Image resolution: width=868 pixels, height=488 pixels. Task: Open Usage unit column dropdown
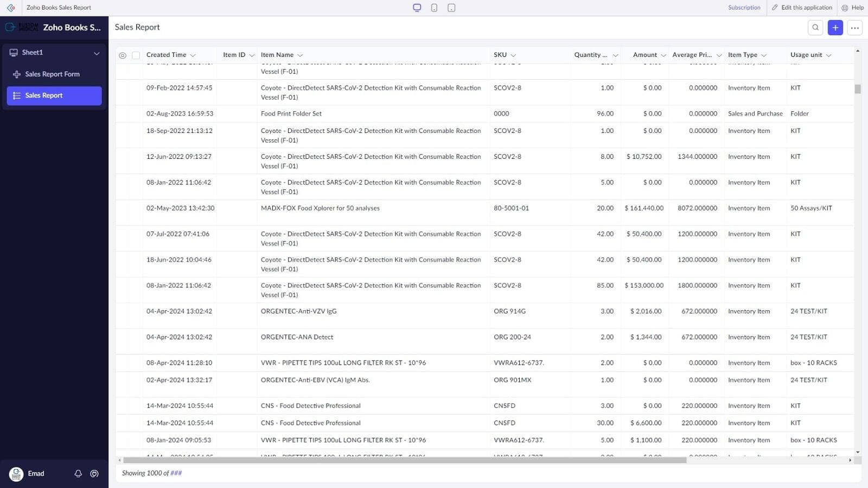828,55
